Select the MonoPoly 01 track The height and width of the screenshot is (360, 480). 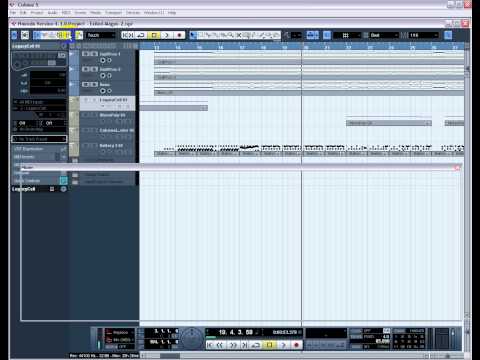[107, 119]
